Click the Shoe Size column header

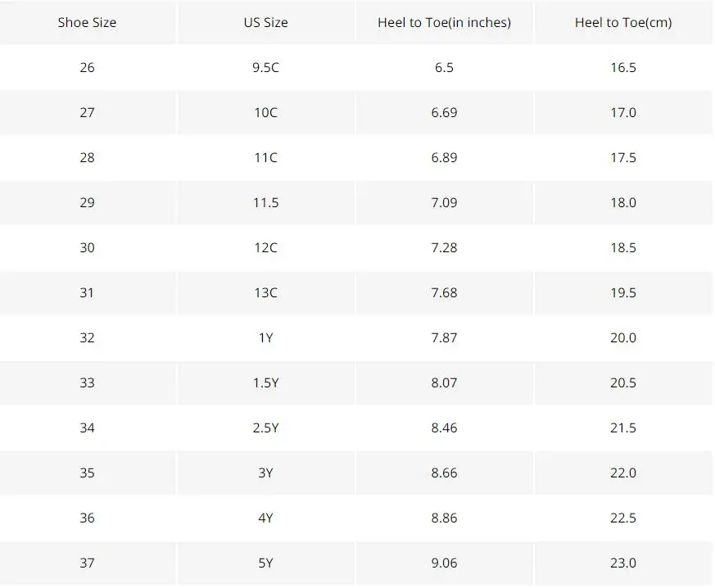(x=87, y=22)
